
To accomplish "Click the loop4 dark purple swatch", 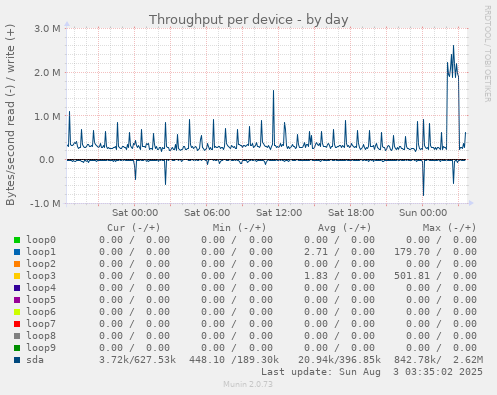I will point(17,288).
